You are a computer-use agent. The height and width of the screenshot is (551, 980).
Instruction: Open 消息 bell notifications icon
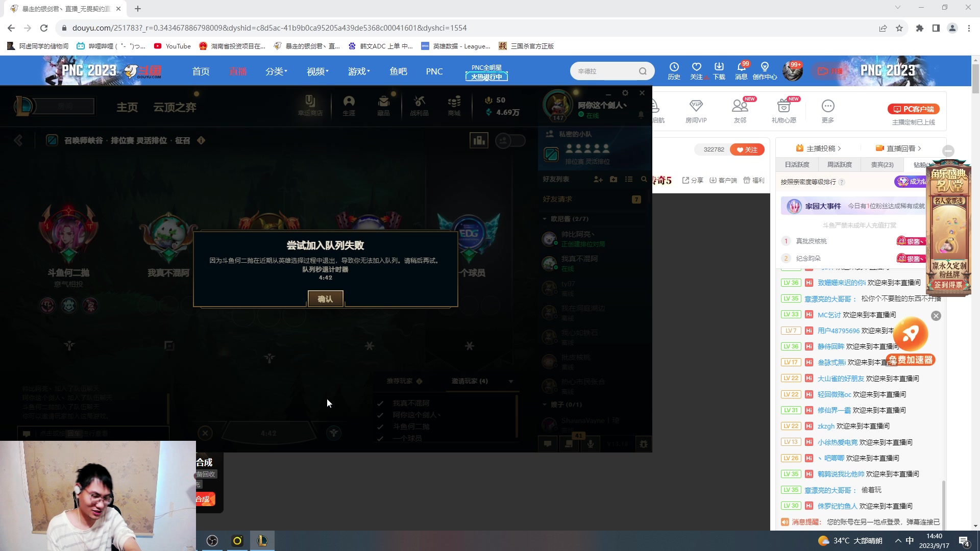pyautogui.click(x=741, y=67)
